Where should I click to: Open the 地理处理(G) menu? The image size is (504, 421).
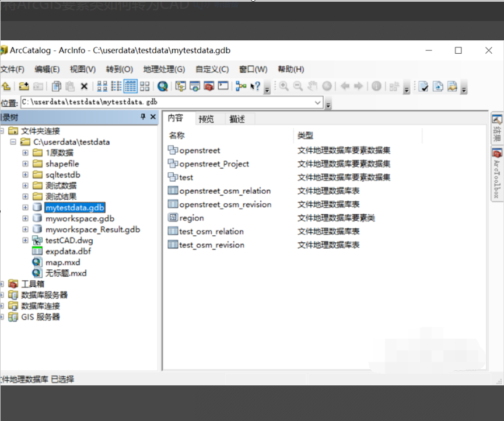[164, 69]
